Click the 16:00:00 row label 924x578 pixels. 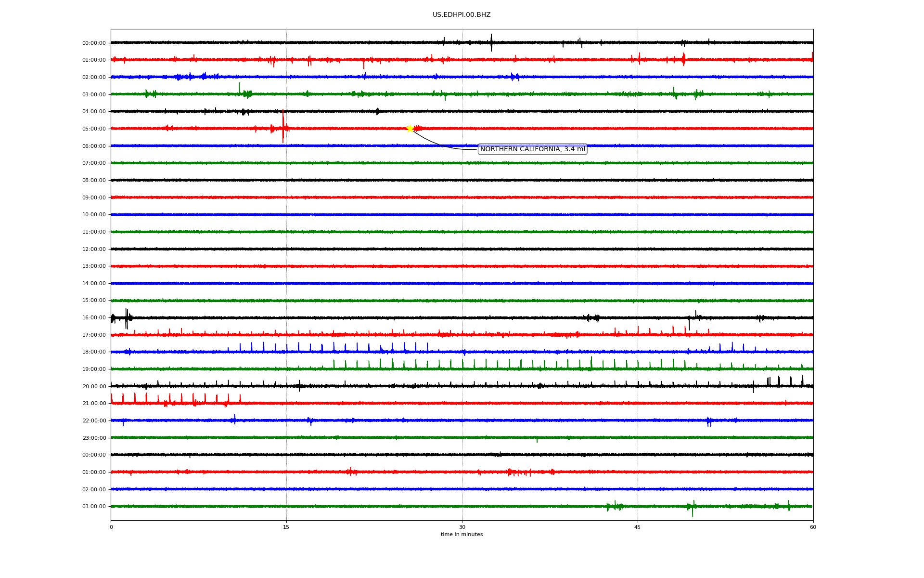[94, 317]
